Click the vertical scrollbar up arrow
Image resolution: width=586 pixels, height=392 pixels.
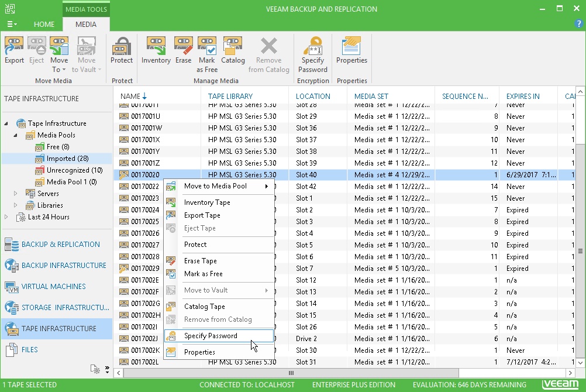pyautogui.click(x=580, y=91)
